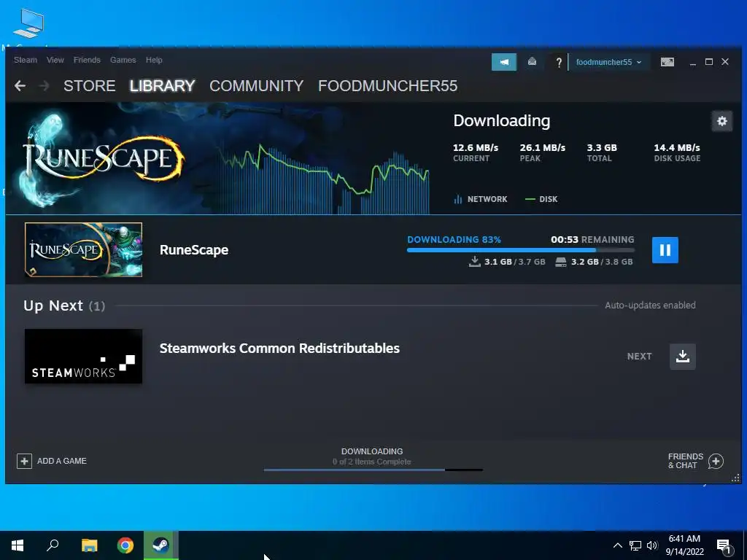This screenshot has height=560, width=747.
Task: Click the 26.1 MB/s PEAK value
Action: coord(543,147)
